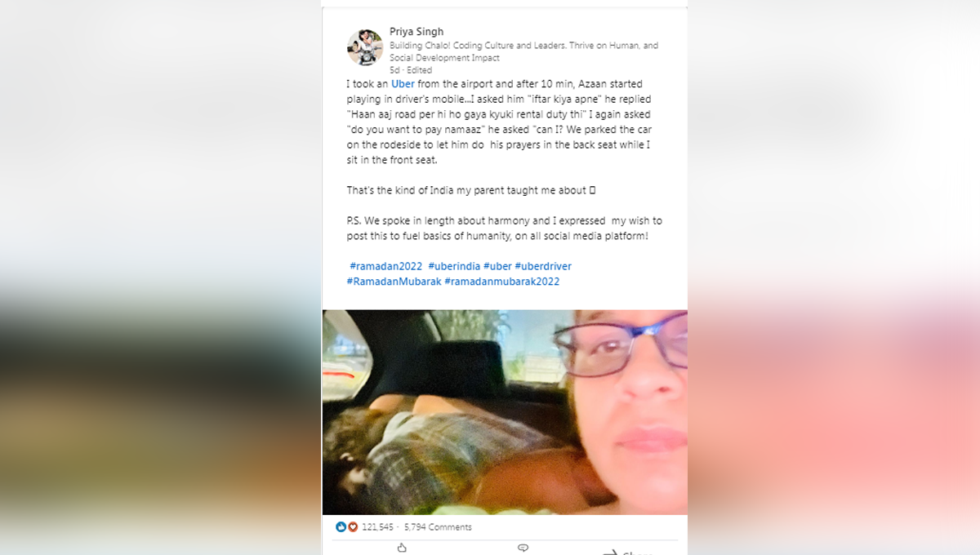
Task: Open the #ramadanmubarak2022 hashtag
Action: pyautogui.click(x=502, y=282)
